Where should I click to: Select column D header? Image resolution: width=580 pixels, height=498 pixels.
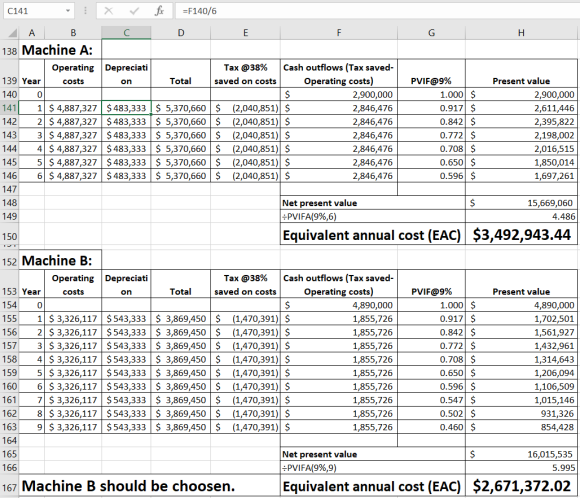click(181, 33)
